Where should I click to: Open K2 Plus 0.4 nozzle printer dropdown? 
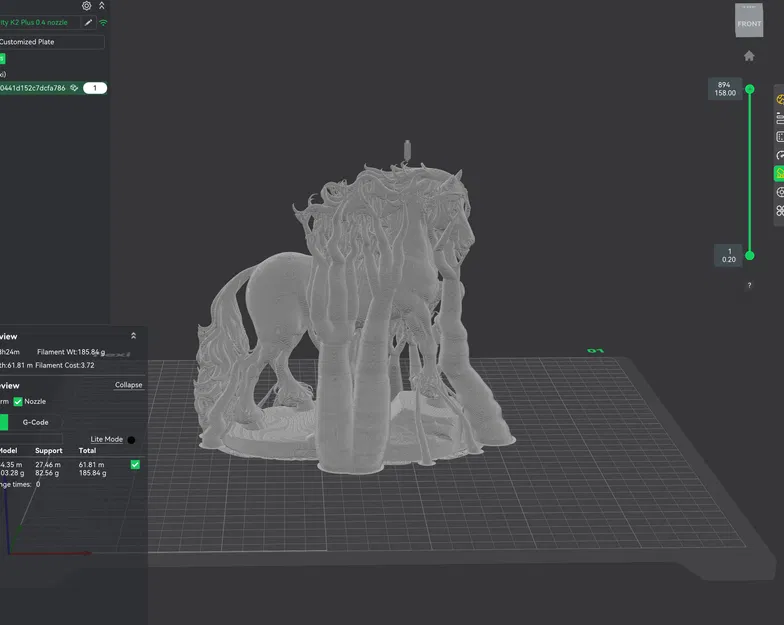pos(40,22)
